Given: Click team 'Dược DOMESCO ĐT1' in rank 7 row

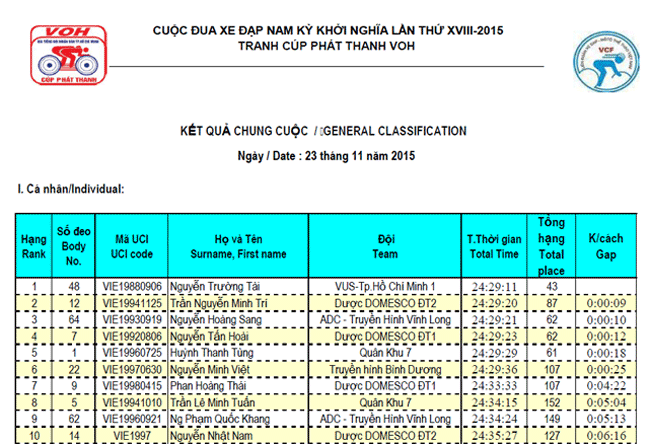Looking at the screenshot, I should [385, 386].
